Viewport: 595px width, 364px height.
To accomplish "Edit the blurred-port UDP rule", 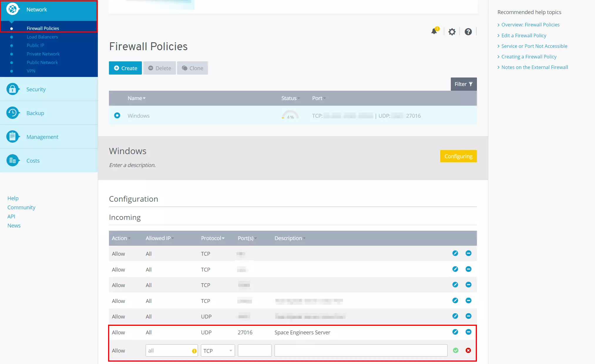I will (x=455, y=316).
